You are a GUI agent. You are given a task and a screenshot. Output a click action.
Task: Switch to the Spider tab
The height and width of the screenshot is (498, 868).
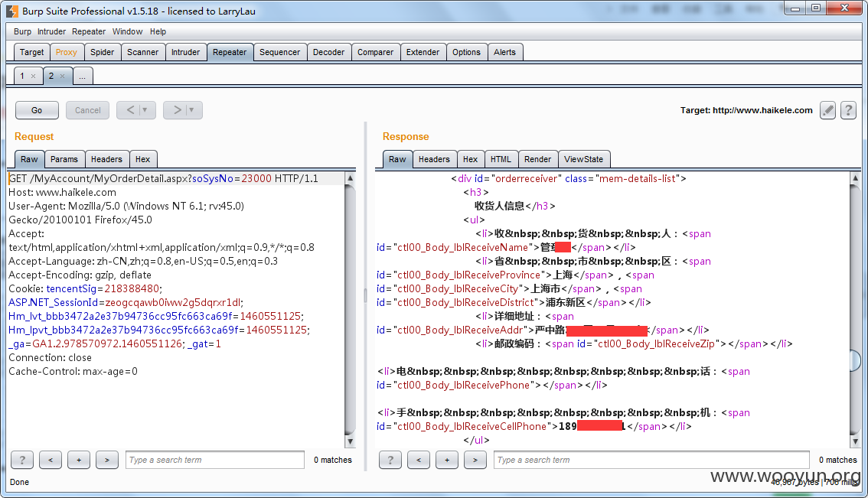click(102, 52)
